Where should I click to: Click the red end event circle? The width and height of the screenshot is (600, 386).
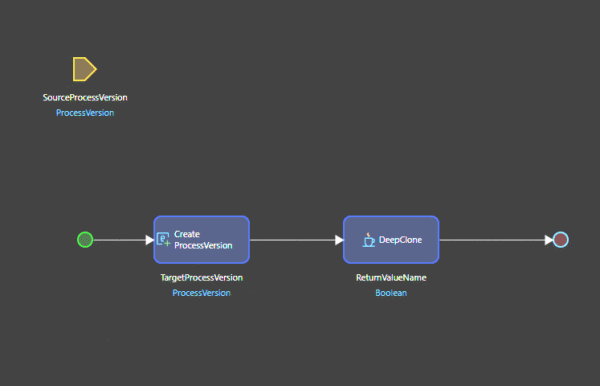click(x=561, y=240)
